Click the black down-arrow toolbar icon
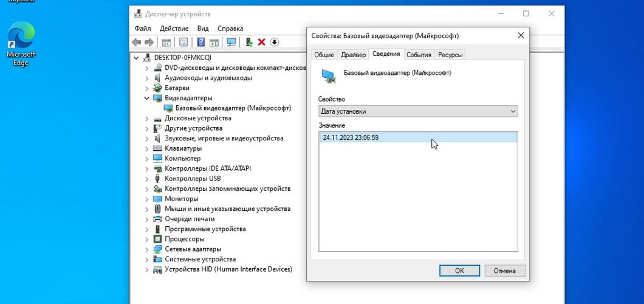The height and width of the screenshot is (304, 644). pyautogui.click(x=275, y=42)
